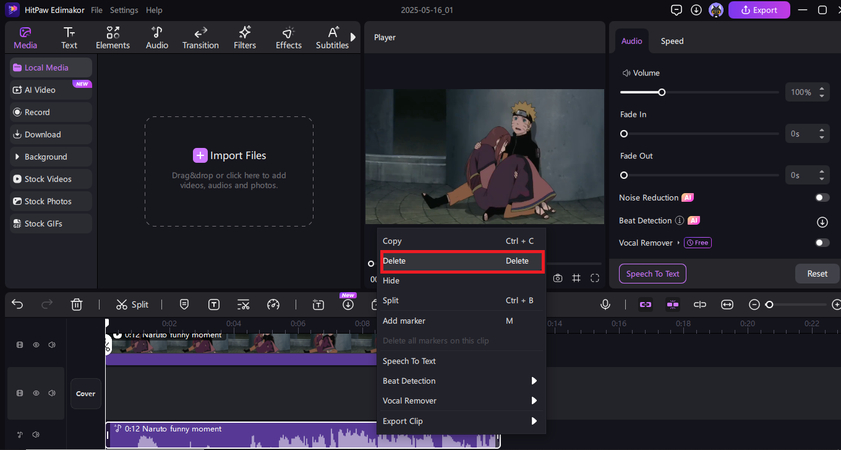The image size is (841, 450).
Task: Click the Split scissors tool
Action: pyautogui.click(x=132, y=305)
